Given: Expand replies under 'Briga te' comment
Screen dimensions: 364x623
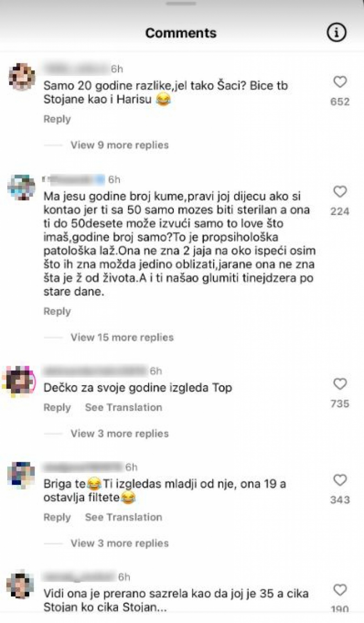Looking at the screenshot, I should 119,543.
